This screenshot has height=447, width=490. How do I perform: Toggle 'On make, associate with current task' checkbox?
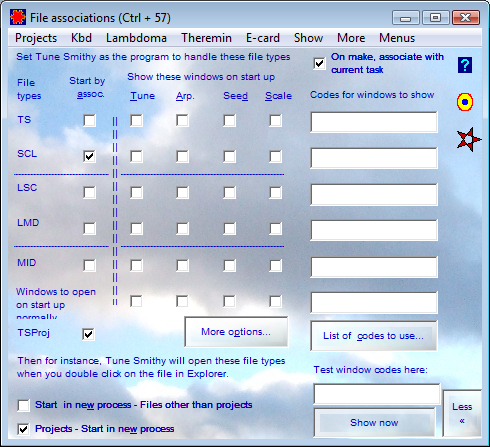click(x=319, y=63)
